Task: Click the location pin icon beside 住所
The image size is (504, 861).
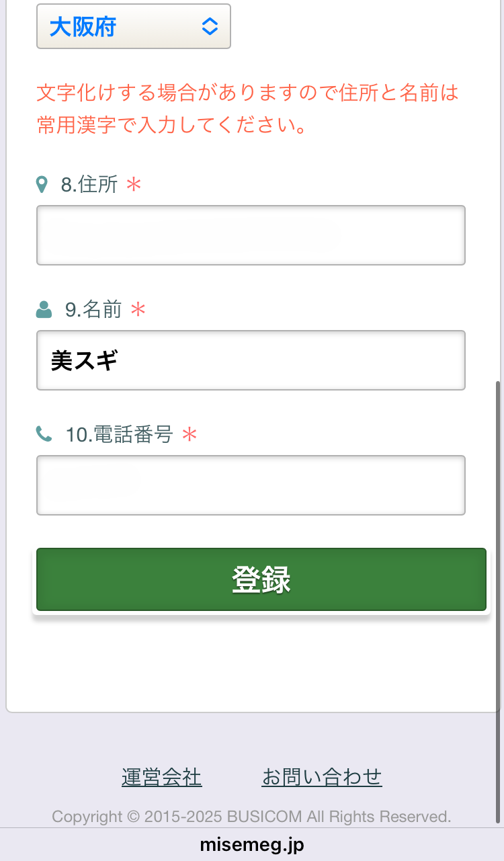Action: pos(42,184)
